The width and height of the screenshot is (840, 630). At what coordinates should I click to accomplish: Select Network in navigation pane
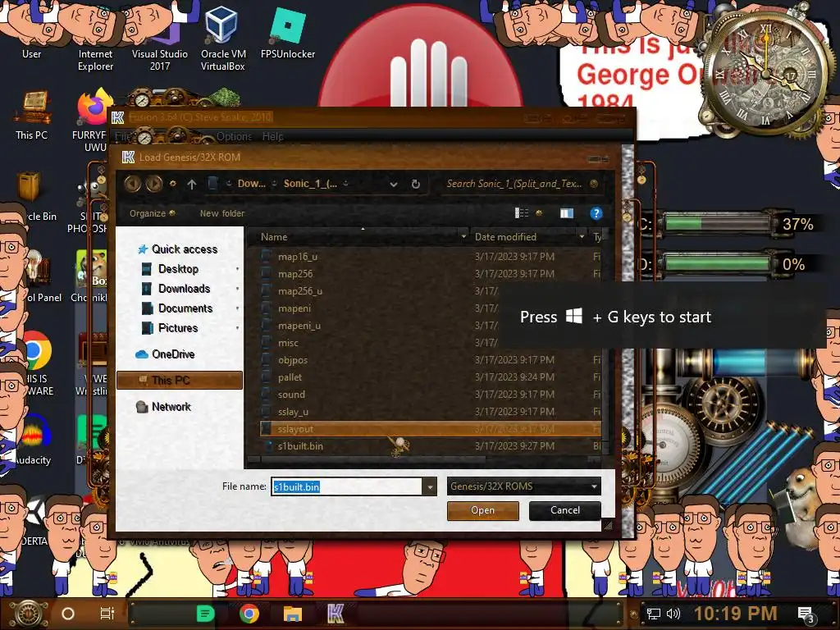[171, 407]
